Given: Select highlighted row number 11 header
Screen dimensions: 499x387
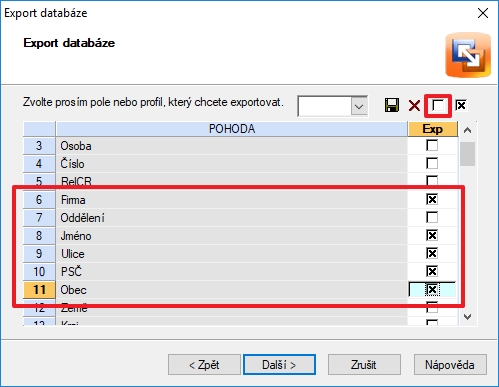Looking at the screenshot, I should tap(39, 290).
